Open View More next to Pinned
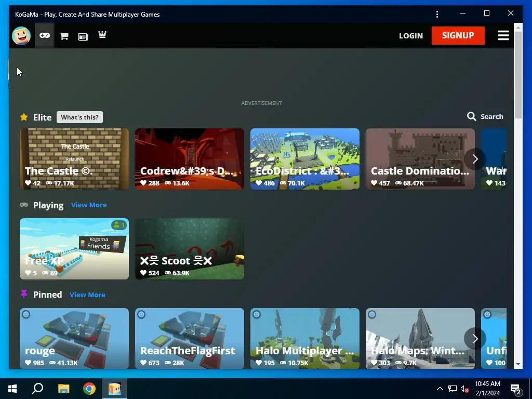The image size is (532, 399). pos(87,295)
